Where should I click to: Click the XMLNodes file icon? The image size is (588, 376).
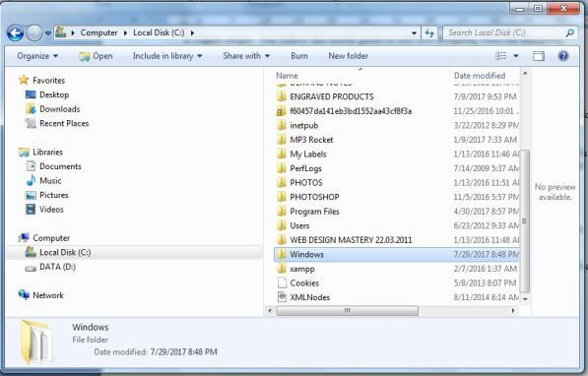(282, 297)
